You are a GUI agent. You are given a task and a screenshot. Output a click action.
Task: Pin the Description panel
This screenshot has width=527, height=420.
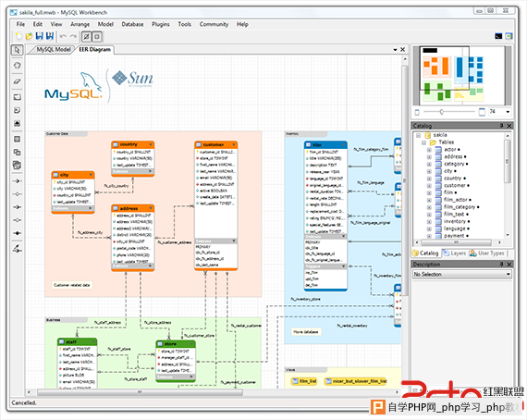point(501,265)
